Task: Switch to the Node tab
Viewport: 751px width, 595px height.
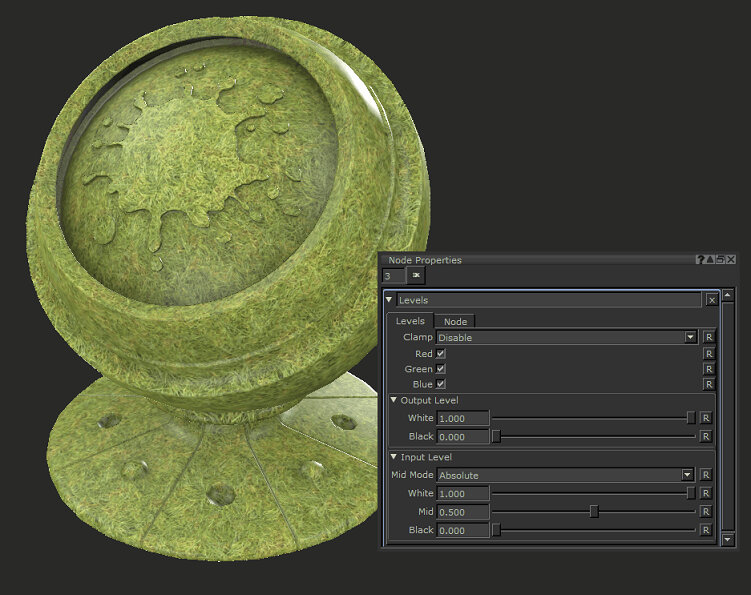Action: click(455, 321)
